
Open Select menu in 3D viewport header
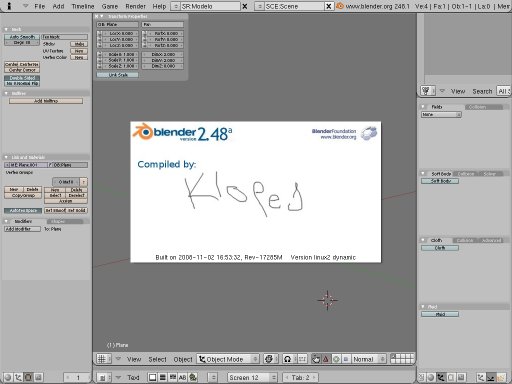tap(157, 359)
